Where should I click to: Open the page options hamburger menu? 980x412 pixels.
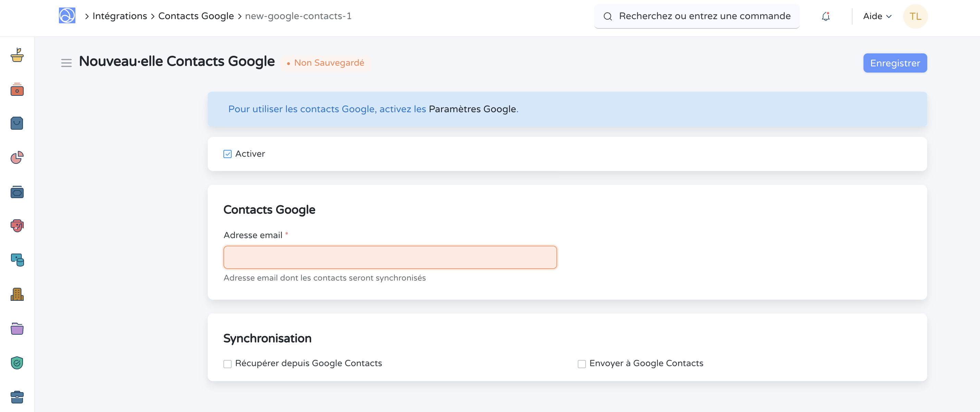click(66, 63)
